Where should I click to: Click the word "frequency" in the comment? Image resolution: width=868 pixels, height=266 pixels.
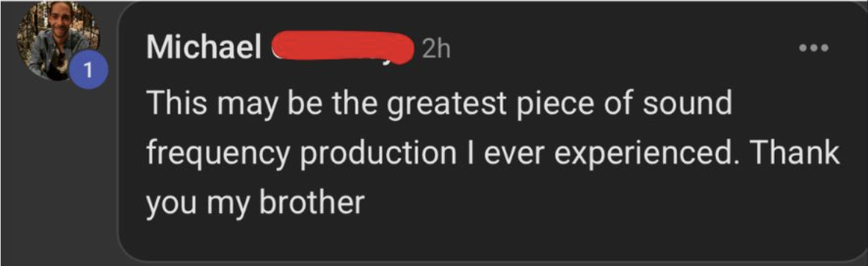(x=218, y=154)
